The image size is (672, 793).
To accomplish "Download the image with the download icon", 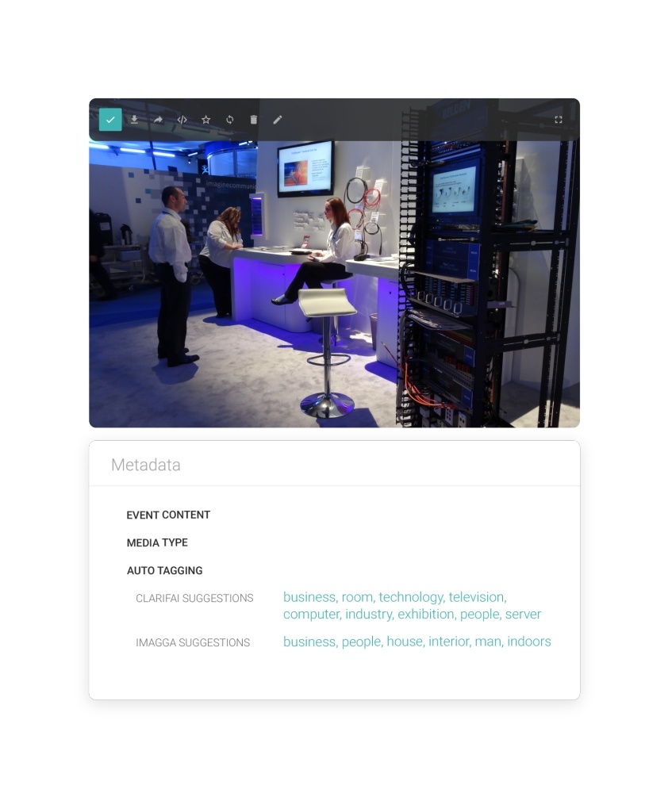I will (134, 120).
